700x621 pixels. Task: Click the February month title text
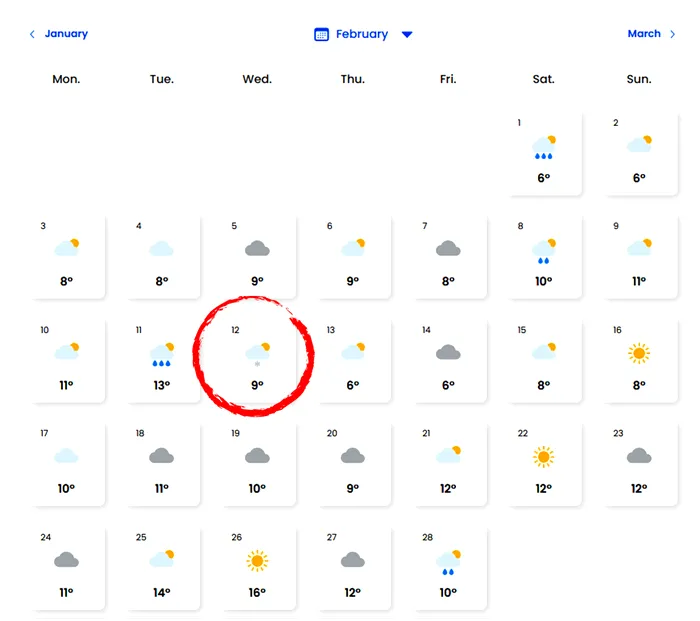click(x=362, y=34)
